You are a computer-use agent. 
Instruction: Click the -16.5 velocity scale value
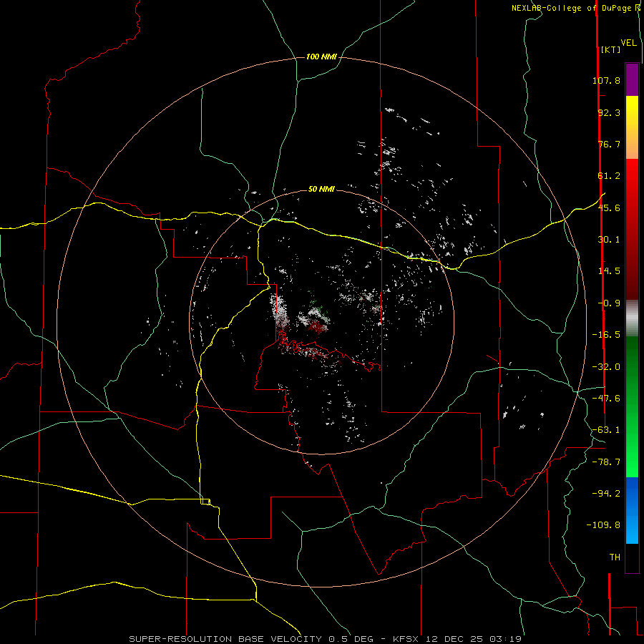pos(606,335)
